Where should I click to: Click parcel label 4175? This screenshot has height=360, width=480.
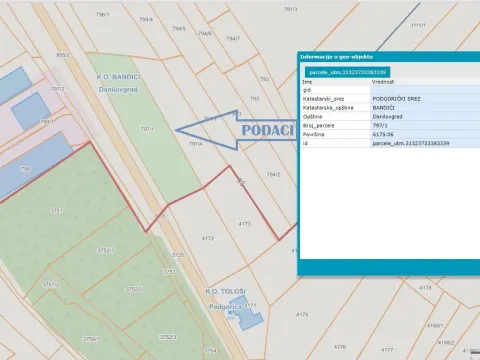(302, 315)
